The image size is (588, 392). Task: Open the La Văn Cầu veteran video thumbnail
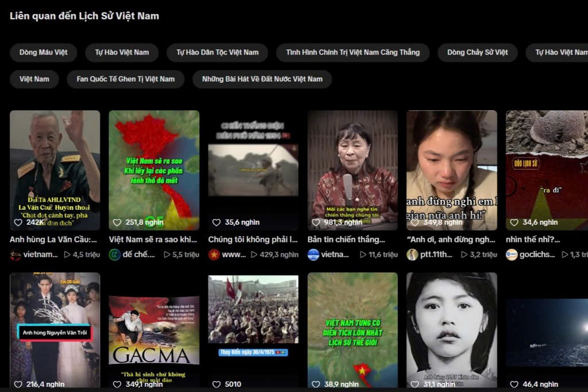(x=55, y=170)
